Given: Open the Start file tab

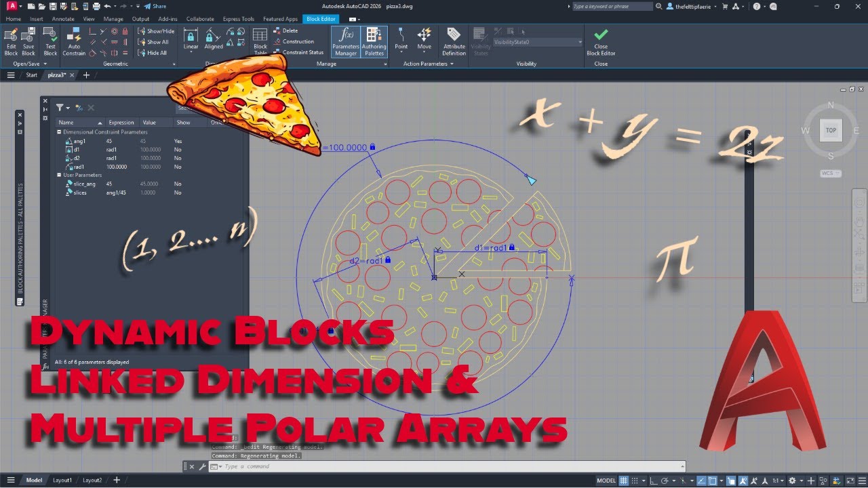Looking at the screenshot, I should (32, 75).
